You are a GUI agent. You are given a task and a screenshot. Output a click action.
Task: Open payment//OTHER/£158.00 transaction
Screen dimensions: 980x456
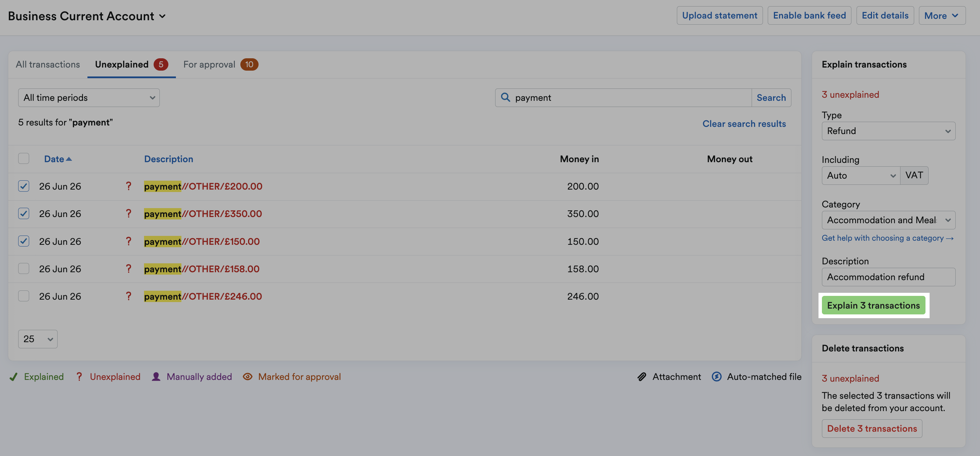point(202,268)
